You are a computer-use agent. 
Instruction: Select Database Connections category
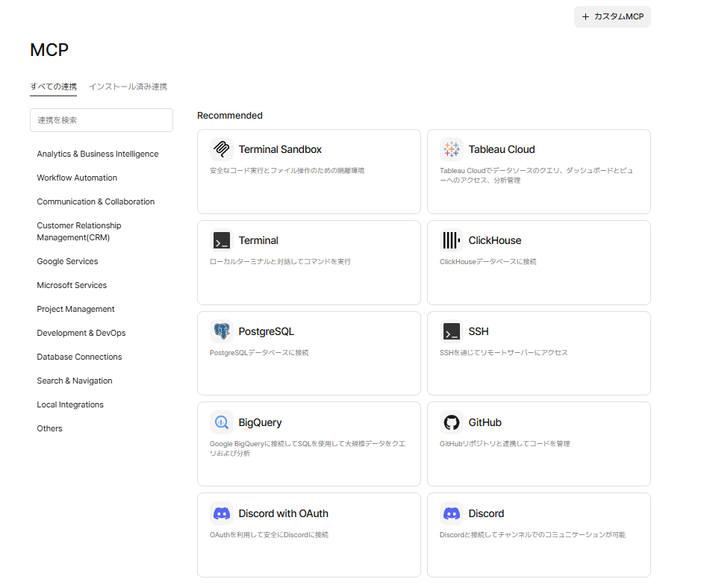pyautogui.click(x=79, y=357)
